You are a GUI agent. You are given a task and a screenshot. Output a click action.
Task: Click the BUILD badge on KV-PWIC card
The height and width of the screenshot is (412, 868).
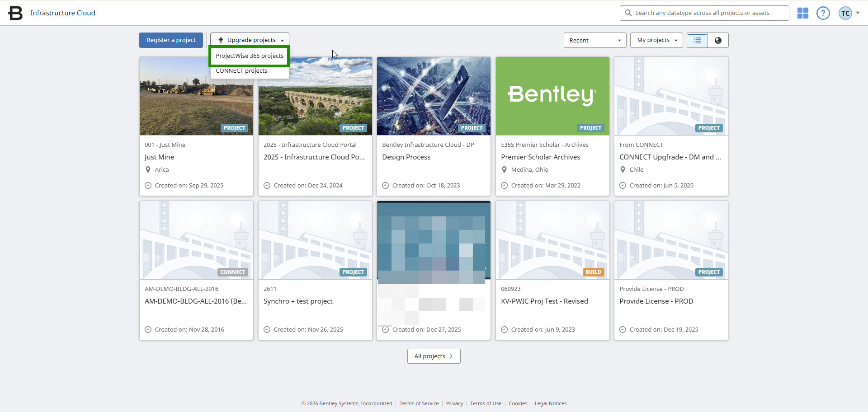[593, 272]
